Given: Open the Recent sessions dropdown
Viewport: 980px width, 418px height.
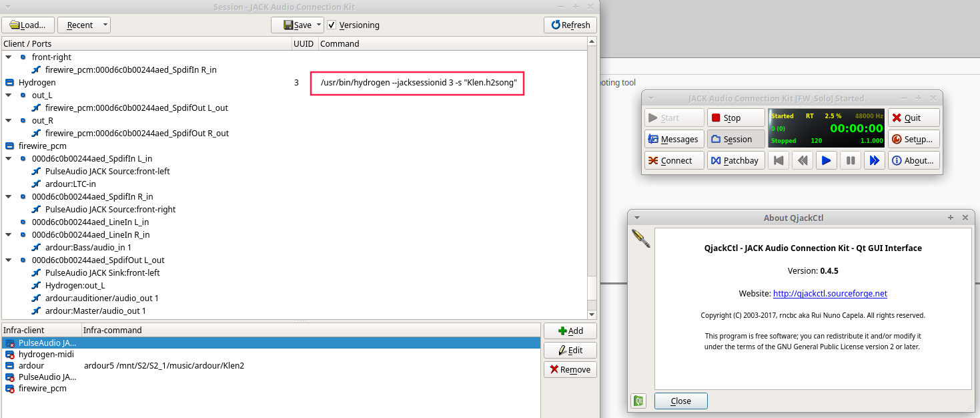Looking at the screenshot, I should [84, 25].
